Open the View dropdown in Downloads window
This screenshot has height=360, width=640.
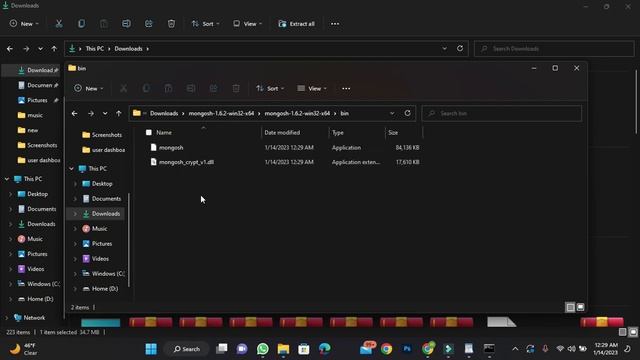point(247,24)
